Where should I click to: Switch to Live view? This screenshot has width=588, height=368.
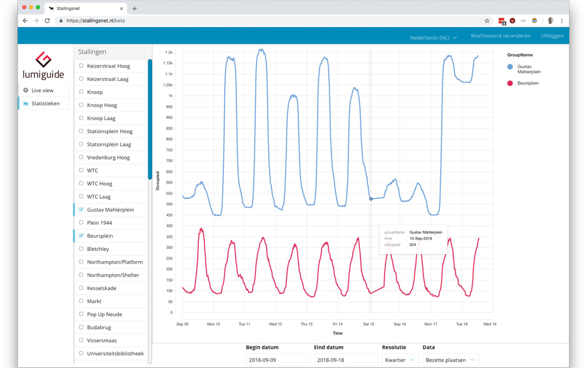coord(42,90)
